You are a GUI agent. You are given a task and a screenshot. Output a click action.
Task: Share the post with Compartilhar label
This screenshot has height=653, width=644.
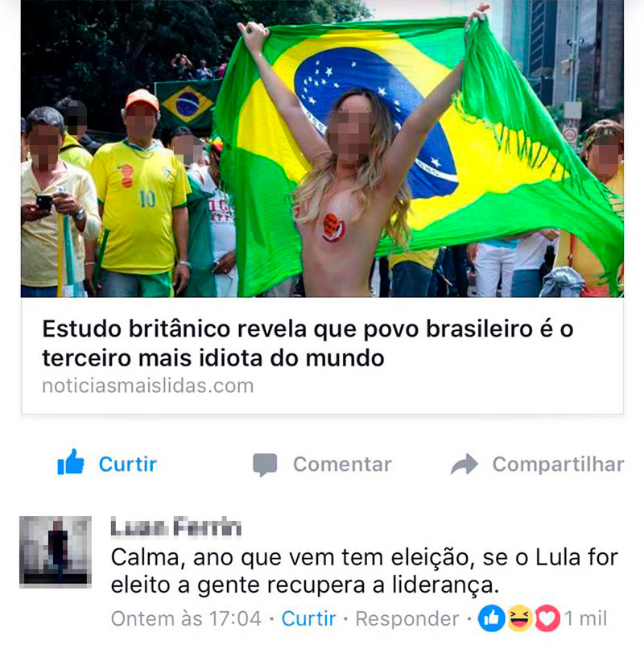click(x=558, y=465)
